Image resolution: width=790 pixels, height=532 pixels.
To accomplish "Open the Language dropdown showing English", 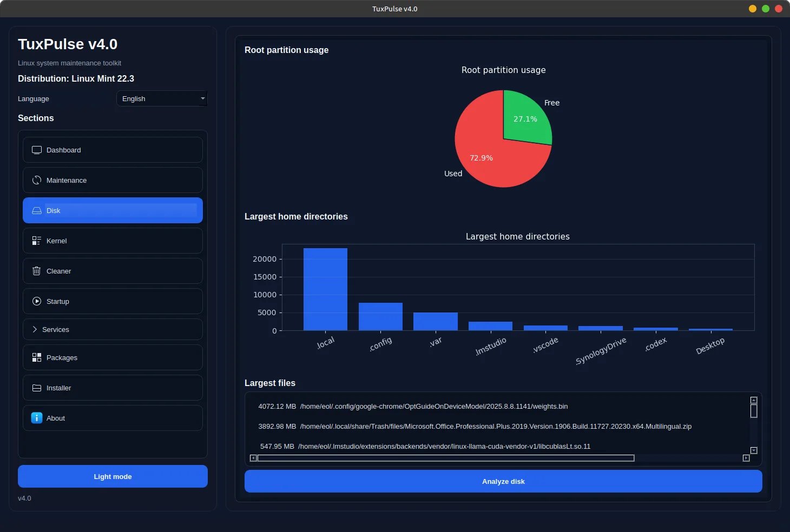I will [x=162, y=99].
